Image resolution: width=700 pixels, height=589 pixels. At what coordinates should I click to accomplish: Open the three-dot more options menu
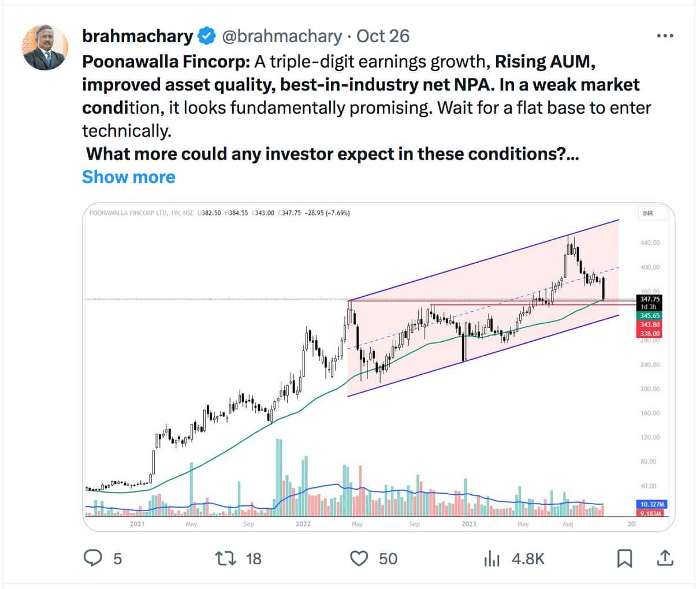click(x=665, y=36)
